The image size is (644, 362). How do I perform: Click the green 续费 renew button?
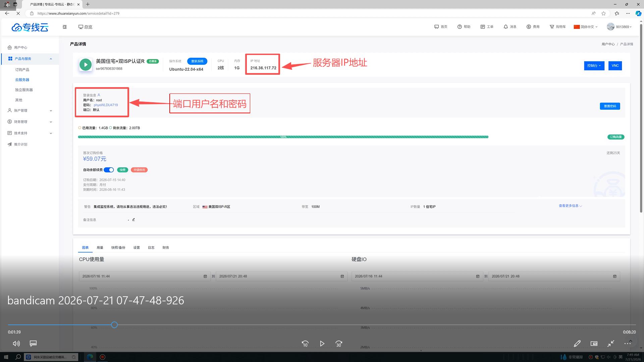[123, 170]
